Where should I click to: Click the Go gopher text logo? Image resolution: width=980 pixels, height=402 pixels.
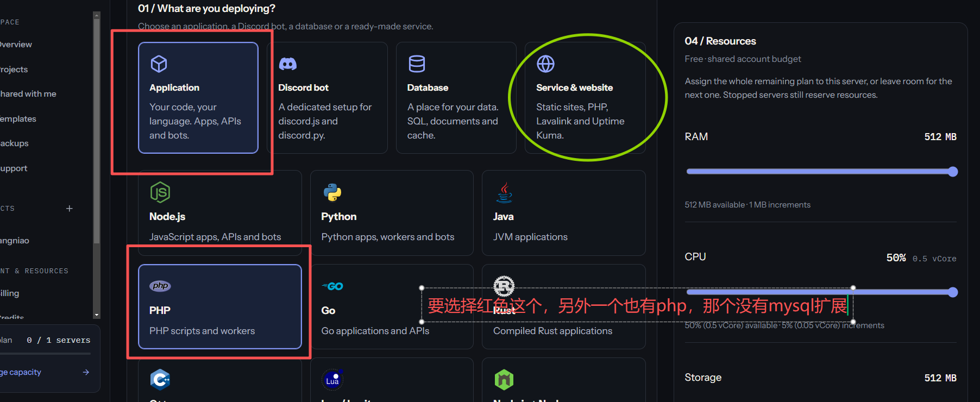[332, 286]
